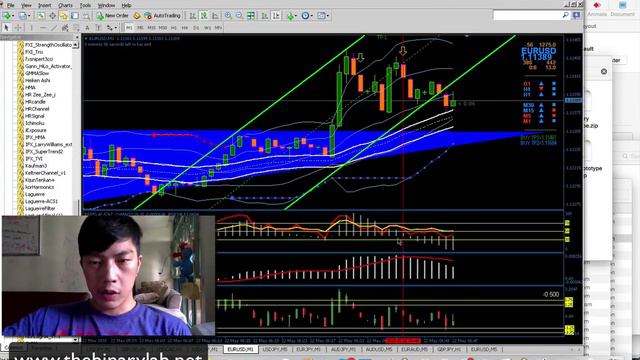Viewport: 640px width, 360px height.
Task: Click the New Order button
Action: point(113,16)
